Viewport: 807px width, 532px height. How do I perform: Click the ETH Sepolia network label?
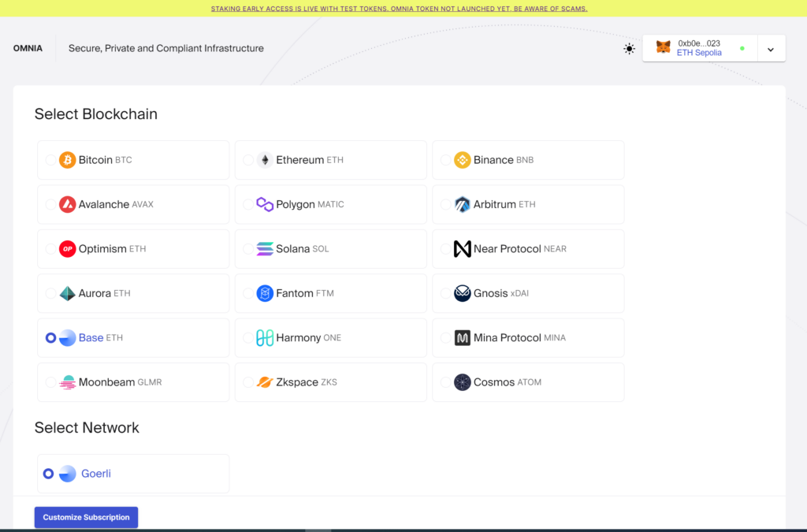coord(699,53)
